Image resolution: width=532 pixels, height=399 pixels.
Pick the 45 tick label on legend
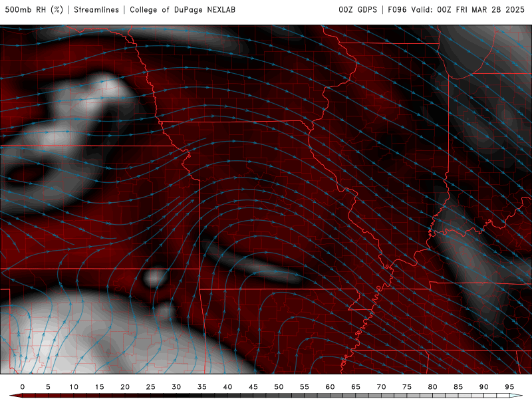click(253, 387)
